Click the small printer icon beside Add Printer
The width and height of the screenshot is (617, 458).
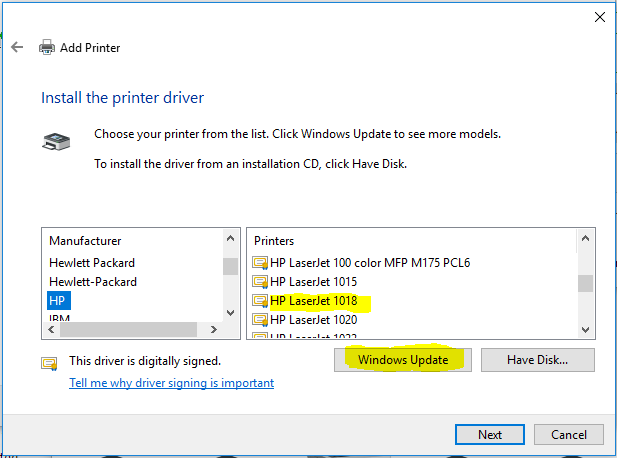pyautogui.click(x=47, y=47)
